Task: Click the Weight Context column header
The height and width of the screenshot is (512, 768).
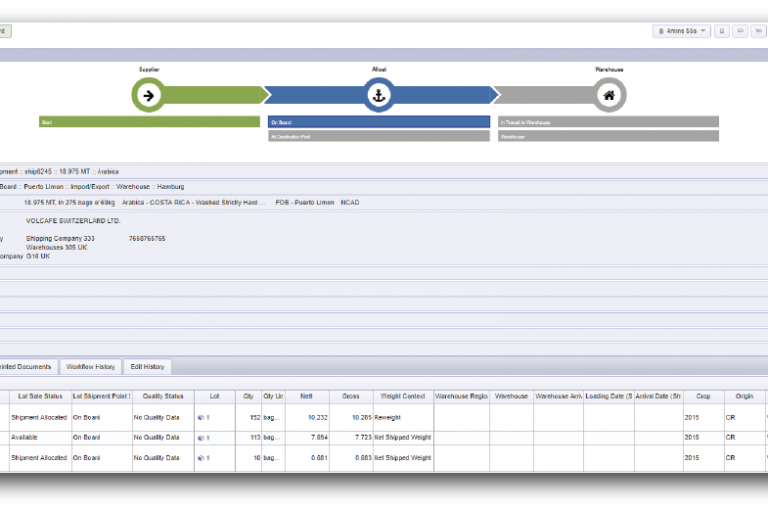Action: point(402,397)
